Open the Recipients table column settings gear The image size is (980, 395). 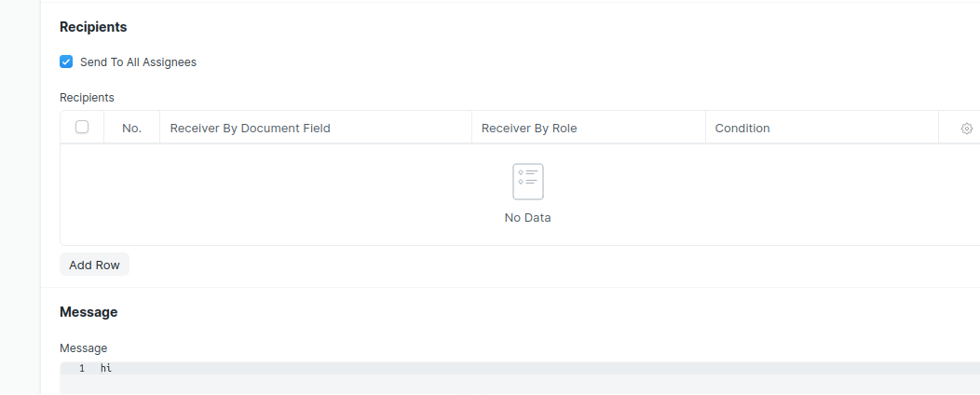tap(966, 129)
